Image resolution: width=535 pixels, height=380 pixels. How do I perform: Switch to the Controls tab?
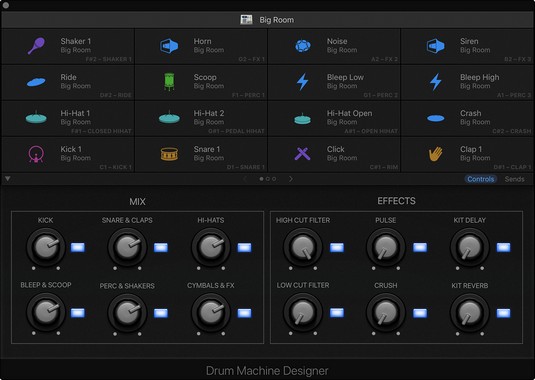pos(480,179)
